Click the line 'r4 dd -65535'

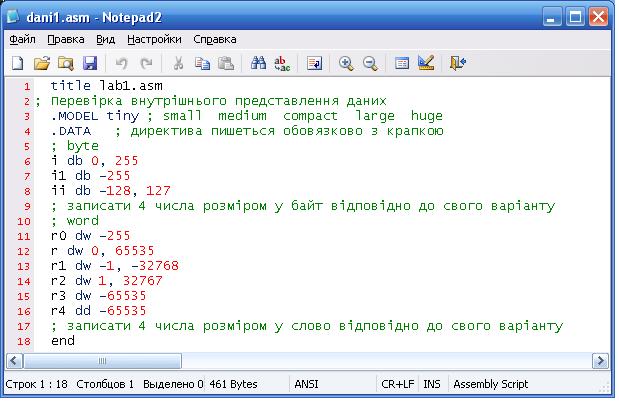(x=98, y=311)
